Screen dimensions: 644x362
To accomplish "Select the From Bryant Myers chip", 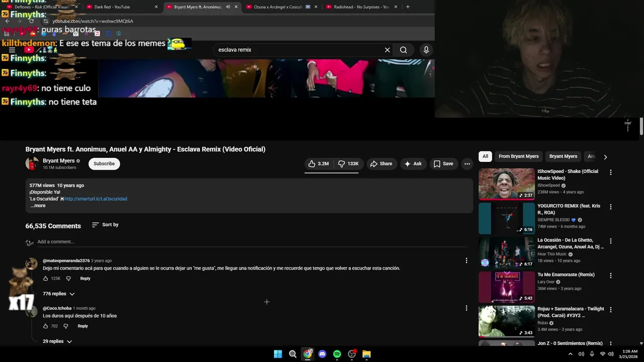I will tap(519, 156).
